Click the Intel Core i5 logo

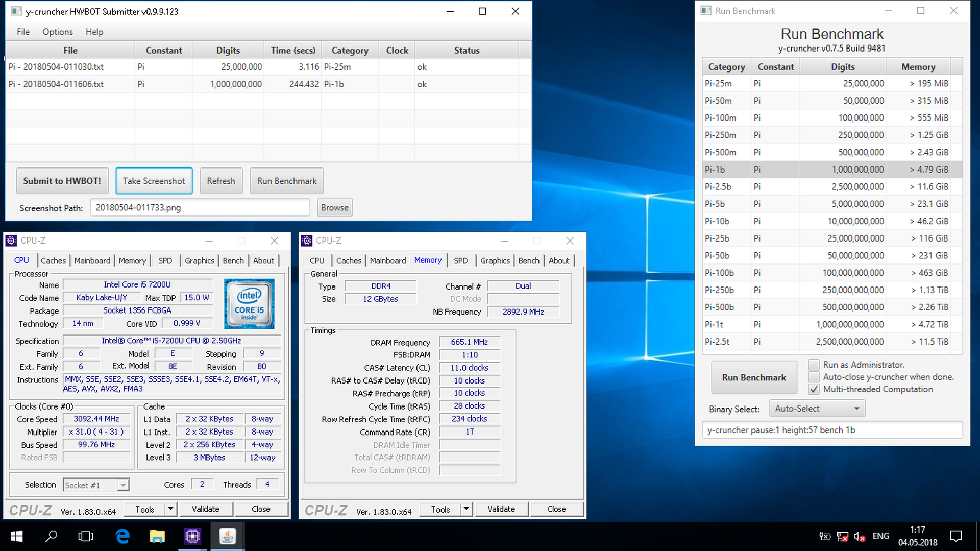pos(249,304)
